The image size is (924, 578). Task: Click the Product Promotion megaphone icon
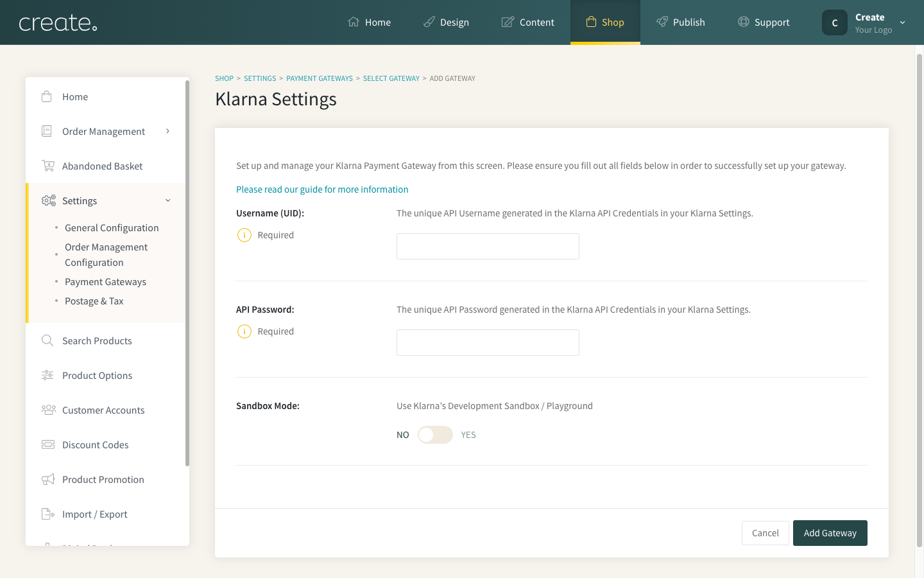pos(48,479)
